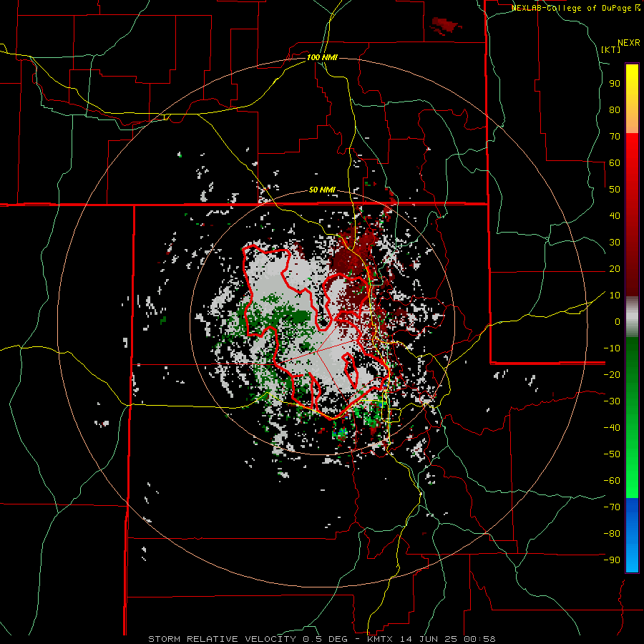The width and height of the screenshot is (644, 644).
Task: Click the 70 value on velocity scale
Action: pyautogui.click(x=615, y=137)
